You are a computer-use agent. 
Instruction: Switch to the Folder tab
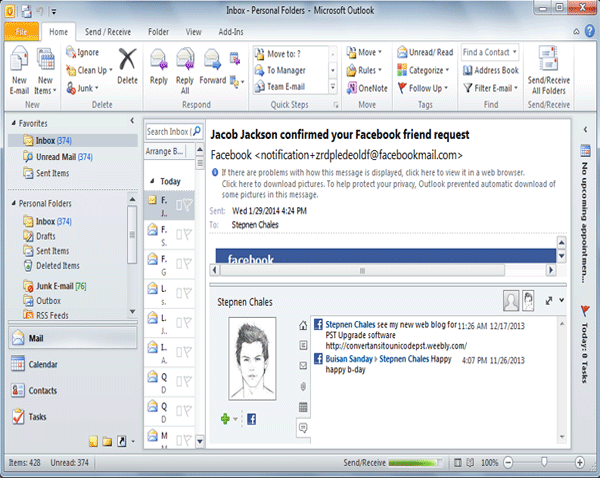click(x=158, y=32)
